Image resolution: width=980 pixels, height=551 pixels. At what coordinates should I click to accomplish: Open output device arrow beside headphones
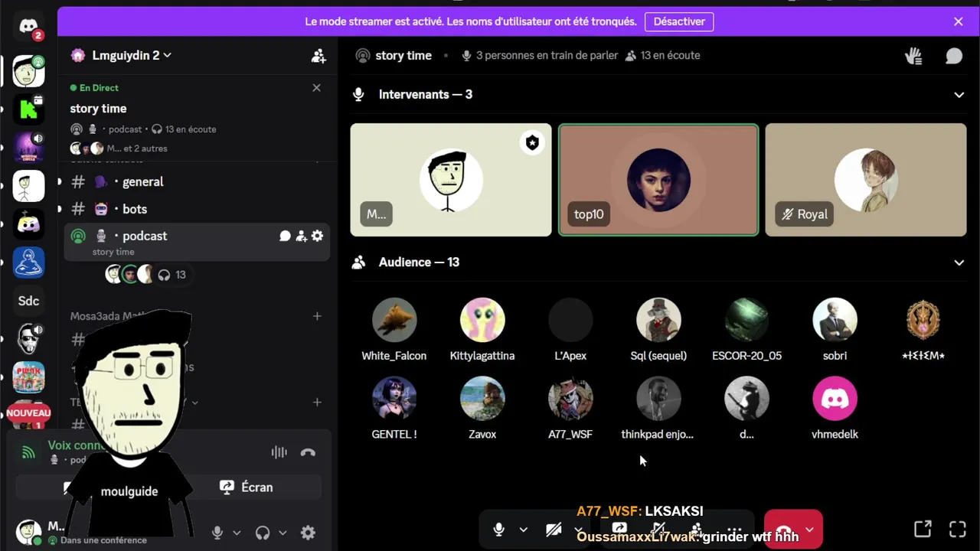coord(283,533)
